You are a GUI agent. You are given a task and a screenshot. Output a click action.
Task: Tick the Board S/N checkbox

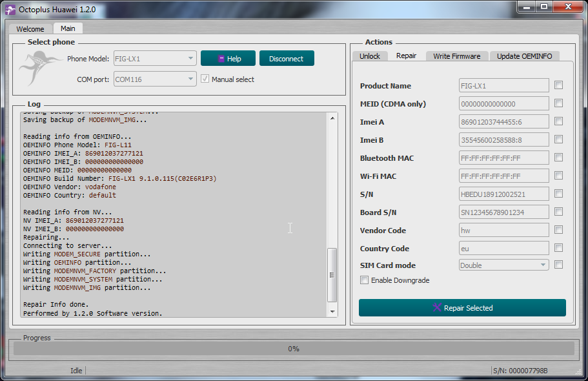[558, 212]
